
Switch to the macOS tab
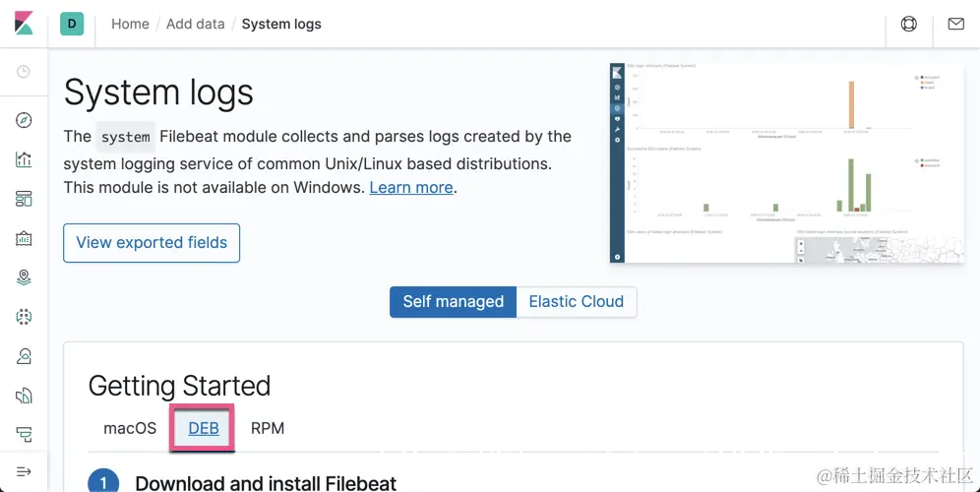pos(130,428)
